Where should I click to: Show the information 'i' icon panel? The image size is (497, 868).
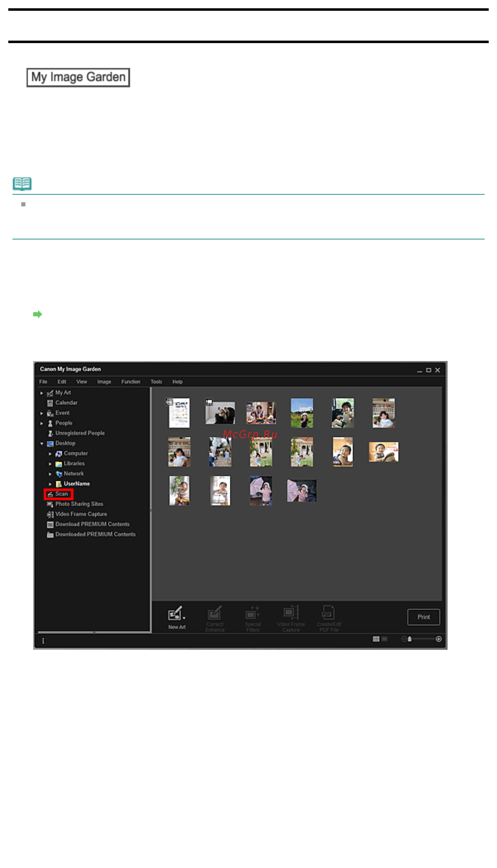[x=43, y=641]
